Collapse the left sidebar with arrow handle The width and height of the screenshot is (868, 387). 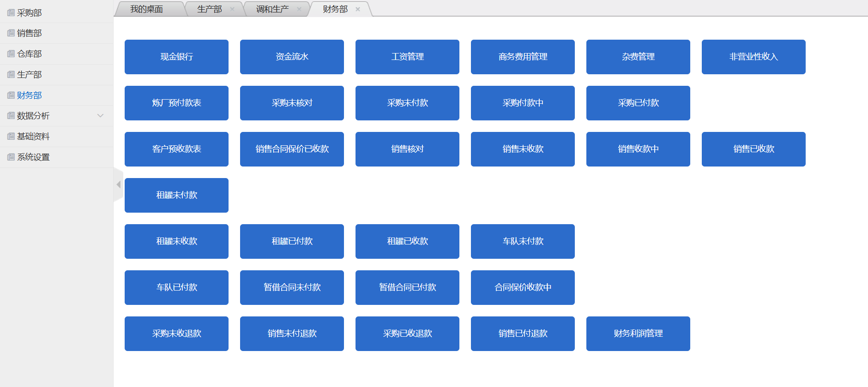coord(118,185)
